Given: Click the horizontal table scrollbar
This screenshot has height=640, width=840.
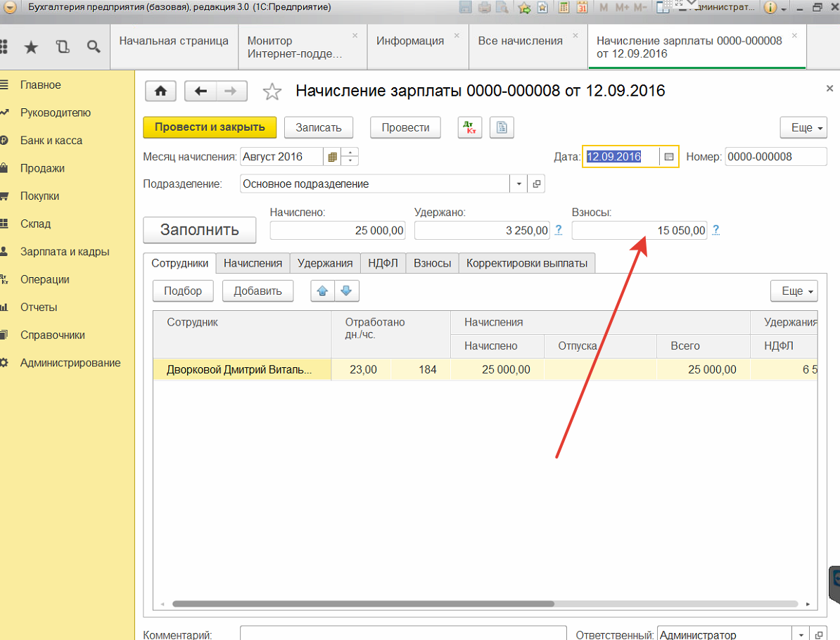Looking at the screenshot, I should 363,603.
